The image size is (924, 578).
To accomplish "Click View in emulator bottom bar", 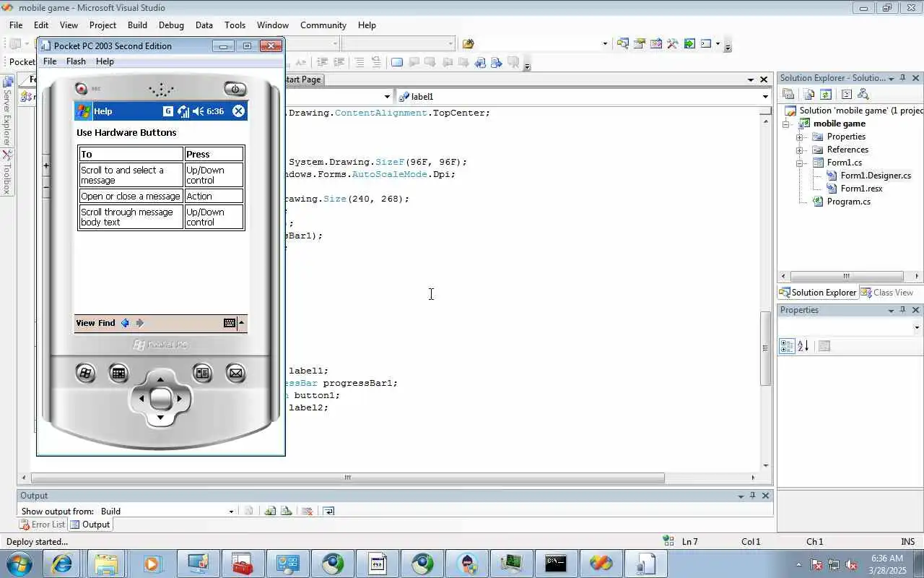I will (x=85, y=323).
